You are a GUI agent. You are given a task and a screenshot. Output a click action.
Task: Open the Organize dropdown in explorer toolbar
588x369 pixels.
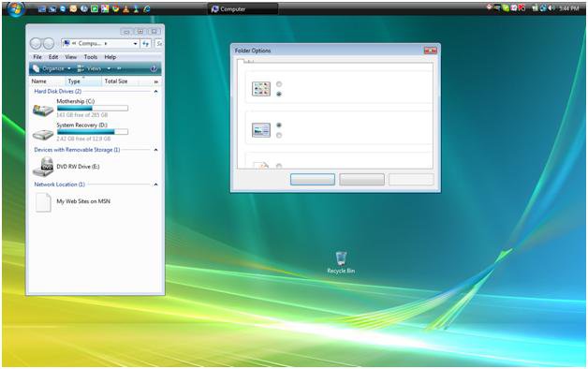51,68
